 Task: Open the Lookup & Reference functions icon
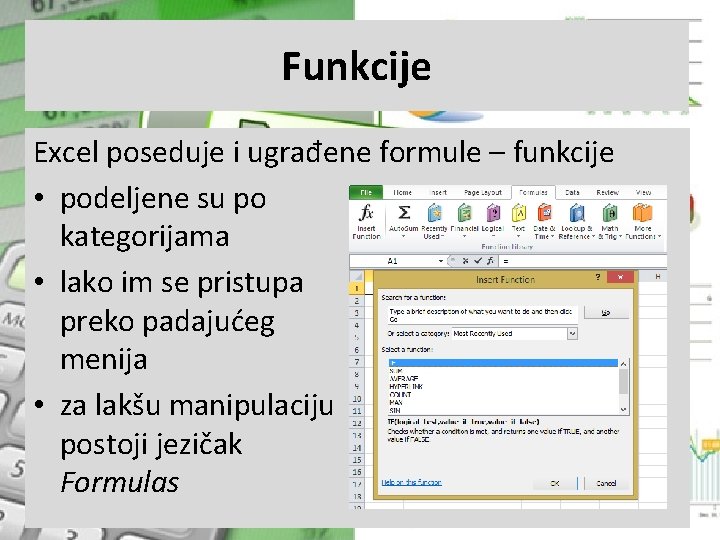point(577,214)
